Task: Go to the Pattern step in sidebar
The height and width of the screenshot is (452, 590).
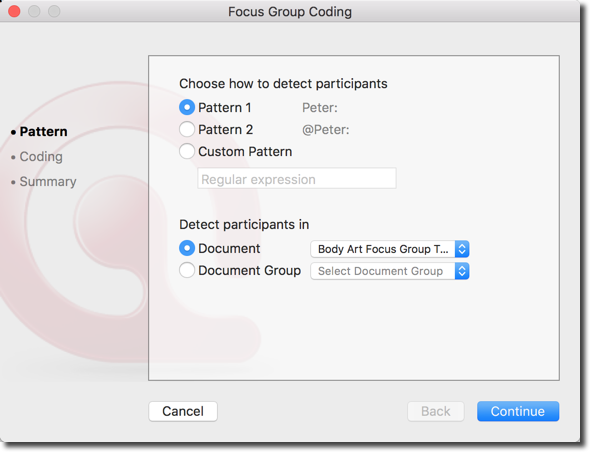Action: click(x=44, y=132)
